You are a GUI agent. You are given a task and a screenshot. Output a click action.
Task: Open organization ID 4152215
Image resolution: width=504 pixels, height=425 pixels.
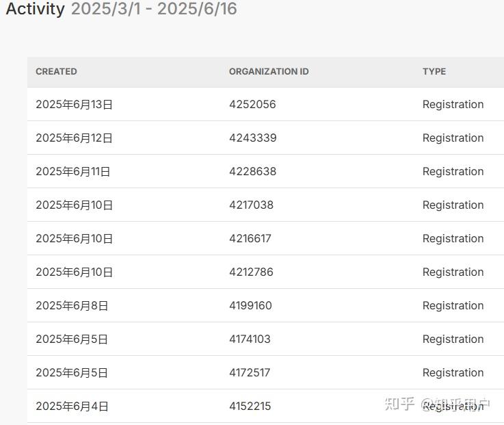pyautogui.click(x=250, y=406)
